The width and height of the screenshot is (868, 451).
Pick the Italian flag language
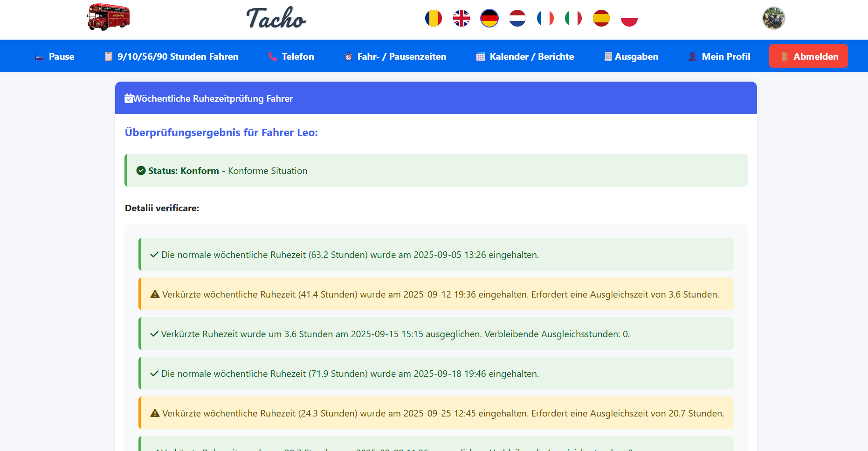coord(573,19)
